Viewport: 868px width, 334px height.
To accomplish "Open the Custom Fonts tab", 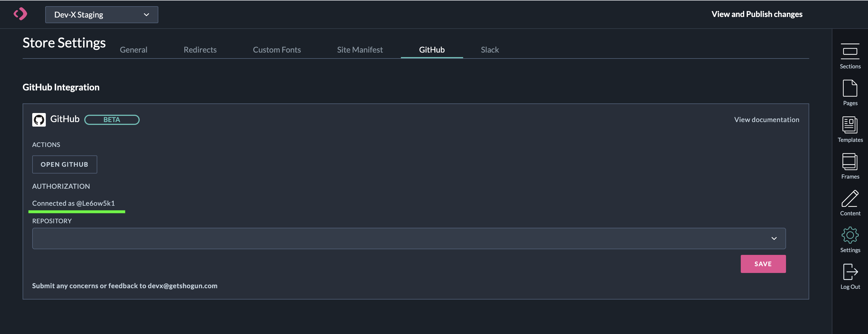I will click(277, 50).
